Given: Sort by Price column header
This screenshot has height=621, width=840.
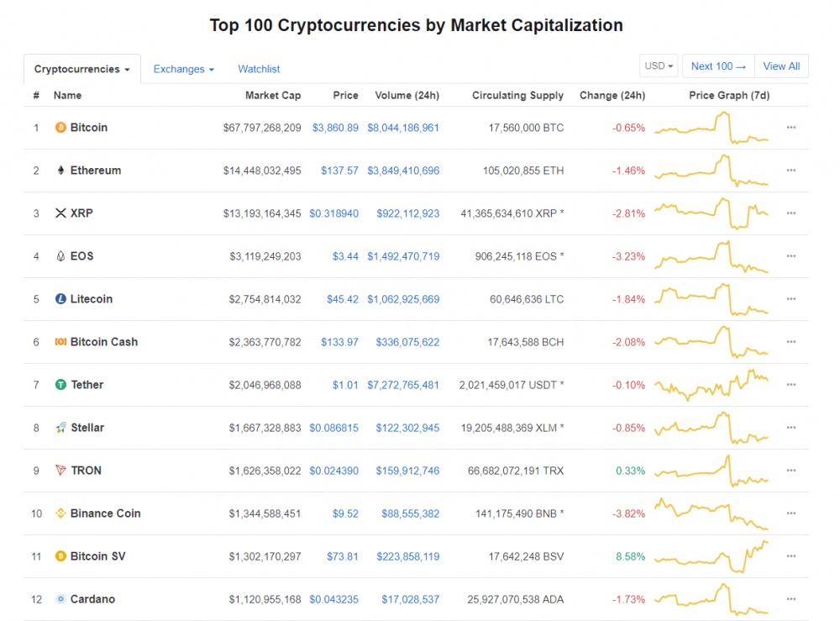Looking at the screenshot, I should pyautogui.click(x=345, y=95).
